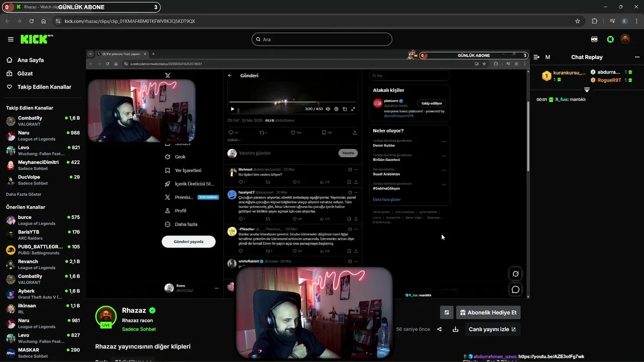Viewport: 644px width, 362px height.
Task: Bookmark this page with the star icon
Action: coord(578,21)
